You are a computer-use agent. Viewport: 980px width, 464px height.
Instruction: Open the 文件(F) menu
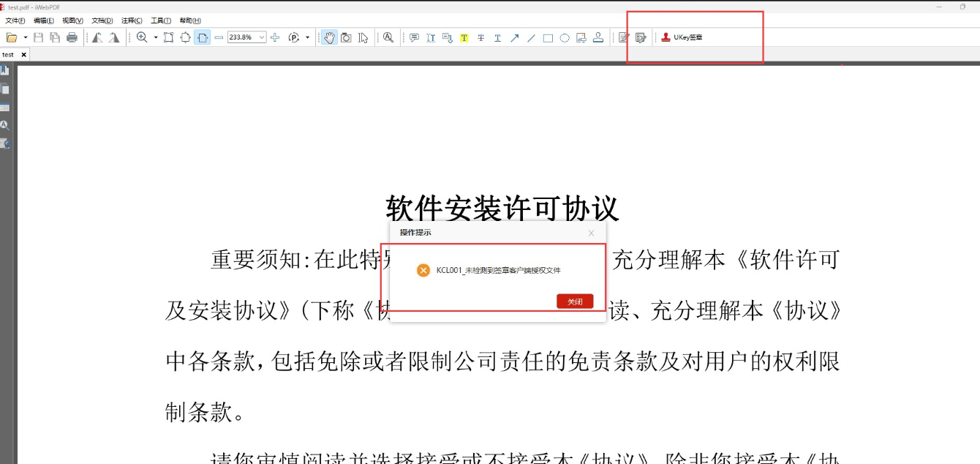[x=15, y=20]
